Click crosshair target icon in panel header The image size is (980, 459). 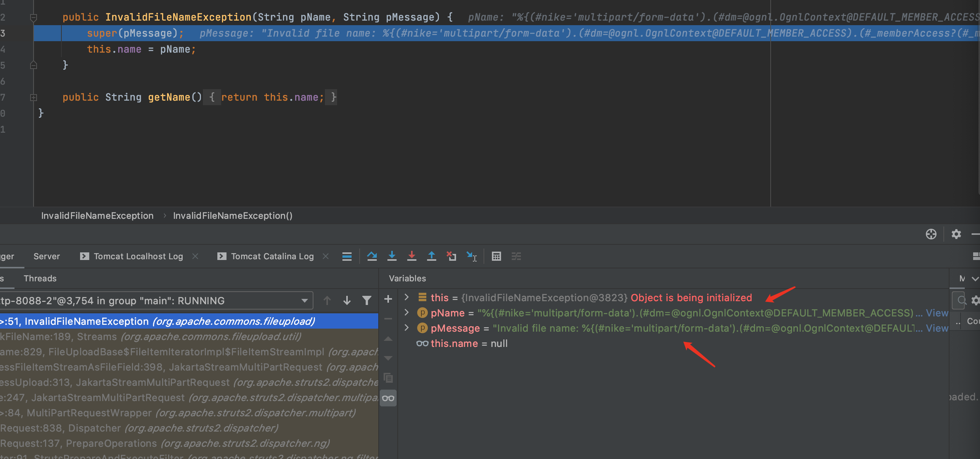[x=931, y=234]
